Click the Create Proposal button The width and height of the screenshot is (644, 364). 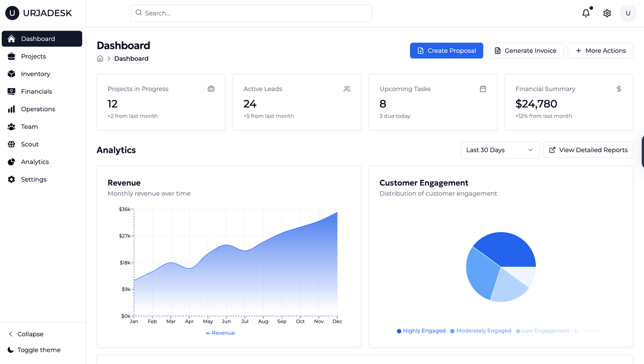point(447,50)
